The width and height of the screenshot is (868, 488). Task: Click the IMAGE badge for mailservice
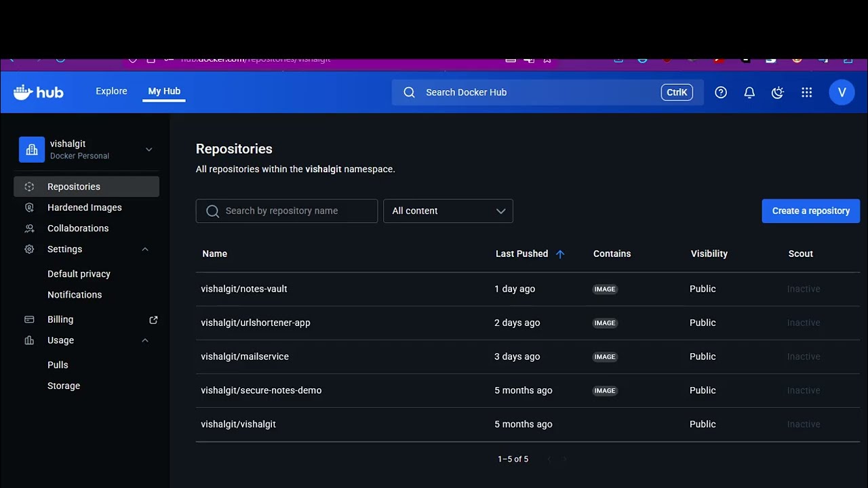(x=605, y=357)
